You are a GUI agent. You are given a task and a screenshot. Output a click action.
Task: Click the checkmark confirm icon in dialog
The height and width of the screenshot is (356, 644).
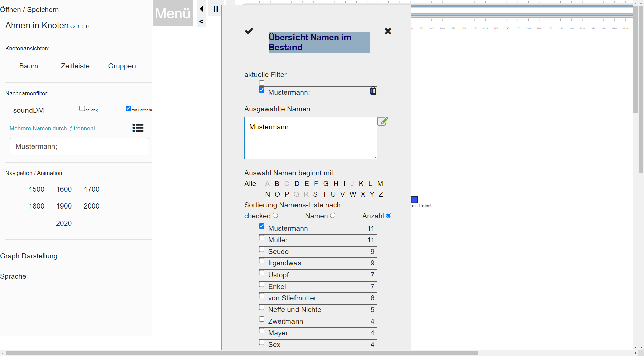(249, 31)
